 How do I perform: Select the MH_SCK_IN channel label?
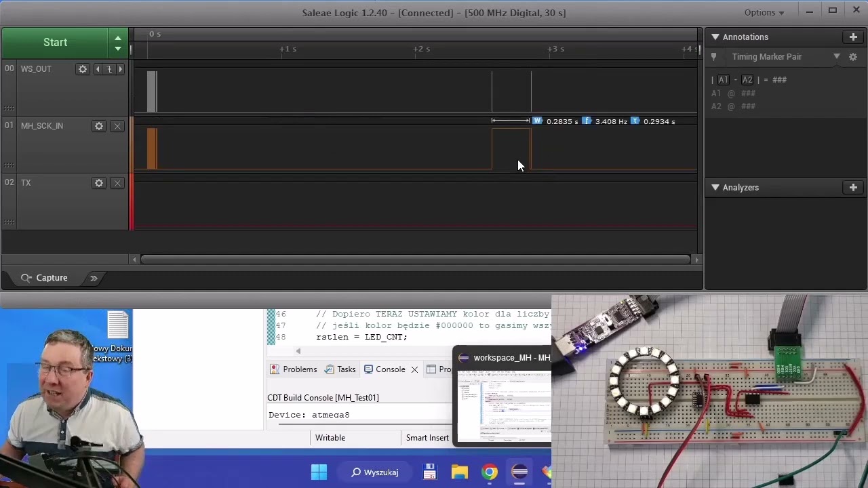(x=42, y=126)
